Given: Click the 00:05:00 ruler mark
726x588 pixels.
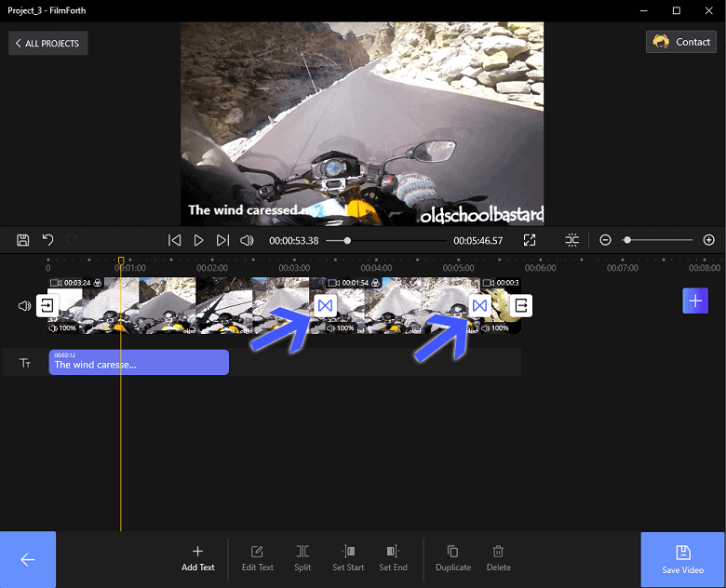Looking at the screenshot, I should tap(458, 268).
